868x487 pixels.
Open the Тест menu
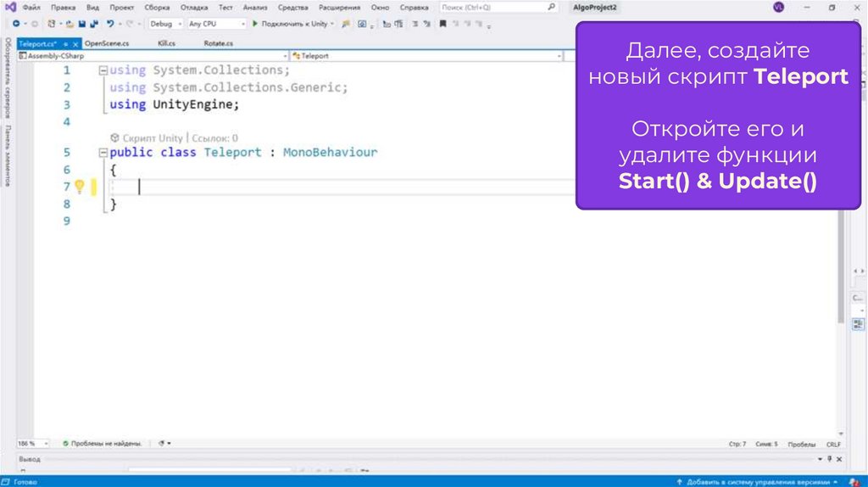click(x=225, y=7)
